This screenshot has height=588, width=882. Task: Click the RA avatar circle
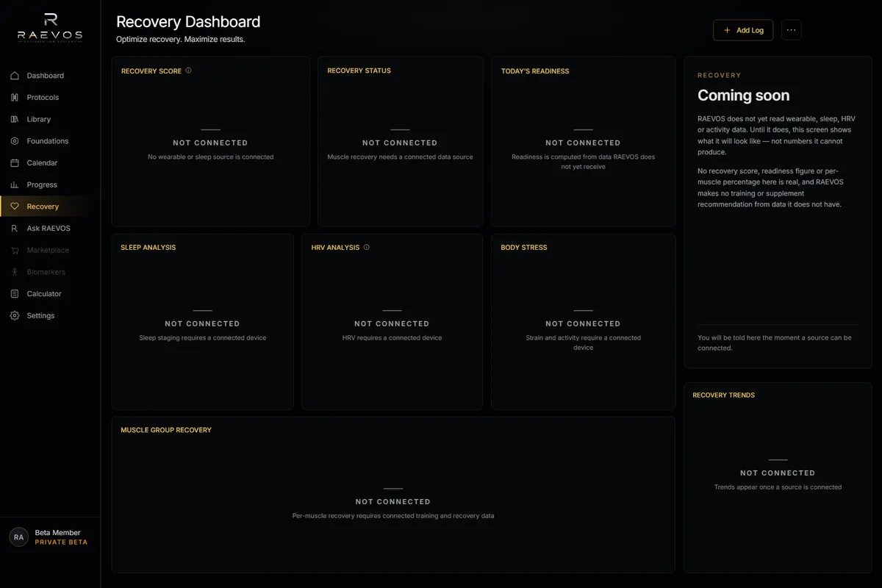[18, 537]
